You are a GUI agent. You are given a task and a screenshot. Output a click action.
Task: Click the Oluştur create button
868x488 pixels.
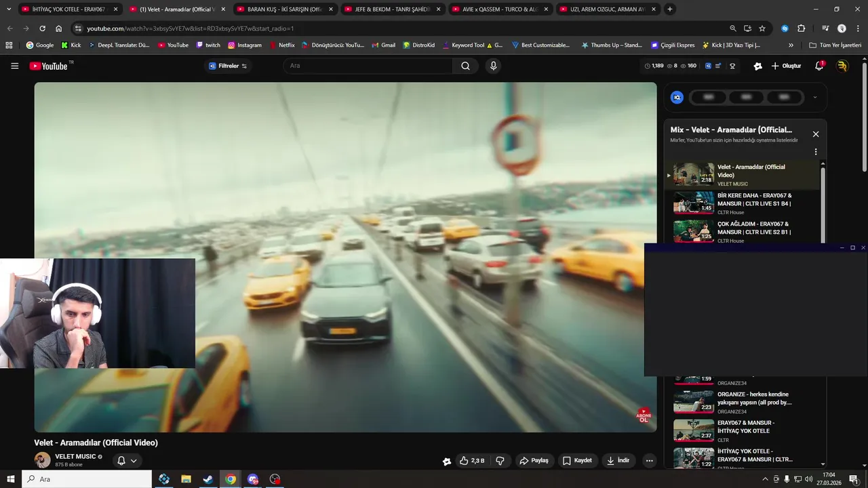coord(787,66)
